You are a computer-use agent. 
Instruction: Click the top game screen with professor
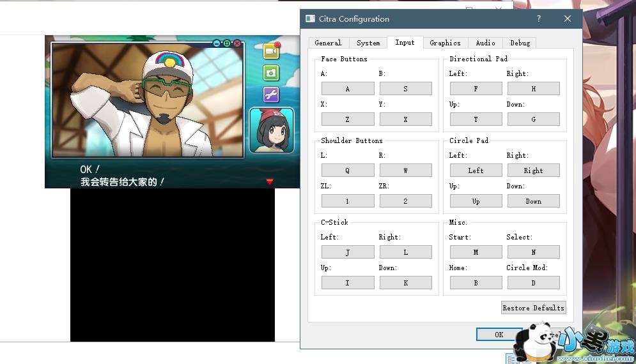tap(147, 100)
